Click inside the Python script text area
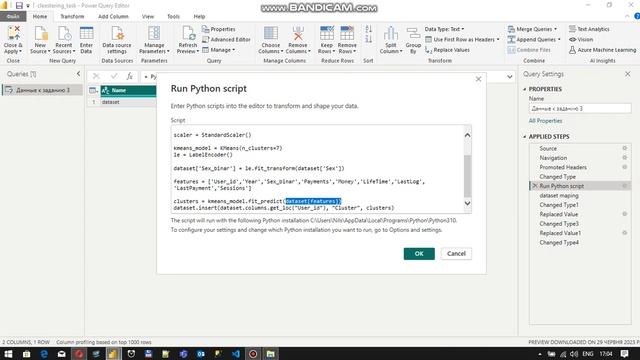 [x=318, y=169]
